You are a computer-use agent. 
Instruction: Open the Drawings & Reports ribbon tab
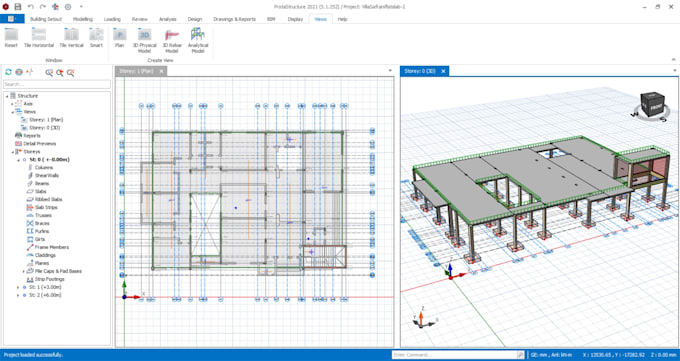[x=234, y=19]
